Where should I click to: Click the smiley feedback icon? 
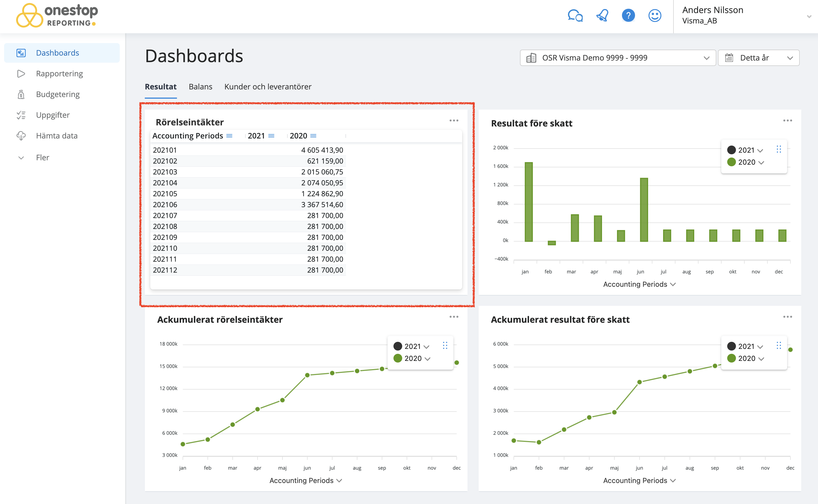654,16
